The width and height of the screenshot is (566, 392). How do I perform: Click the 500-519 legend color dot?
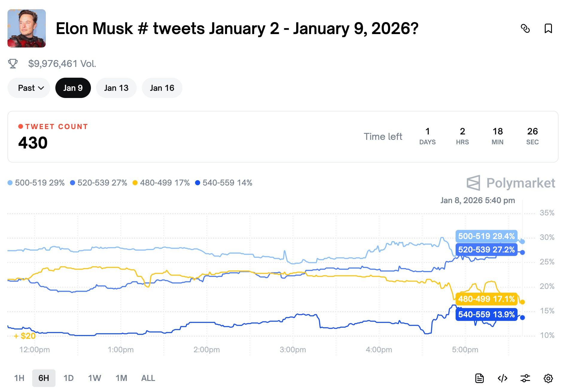(10, 183)
